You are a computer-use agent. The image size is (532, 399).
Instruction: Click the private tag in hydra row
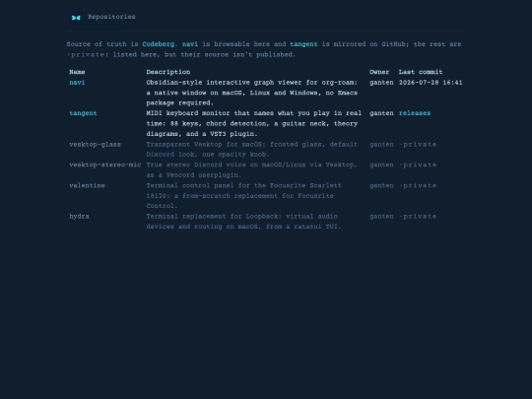[x=418, y=217]
